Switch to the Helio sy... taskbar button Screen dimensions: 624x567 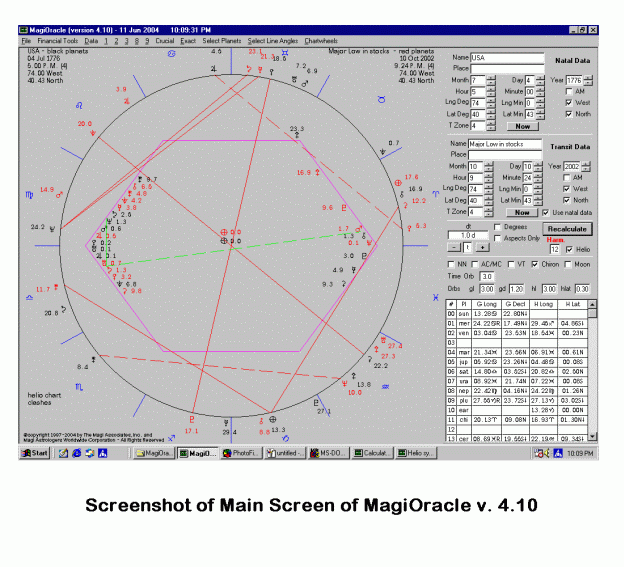[416, 453]
